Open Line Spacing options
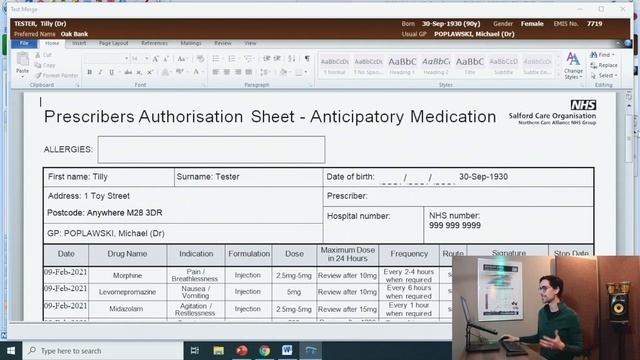The width and height of the screenshot is (640, 360). pyautogui.click(x=264, y=72)
